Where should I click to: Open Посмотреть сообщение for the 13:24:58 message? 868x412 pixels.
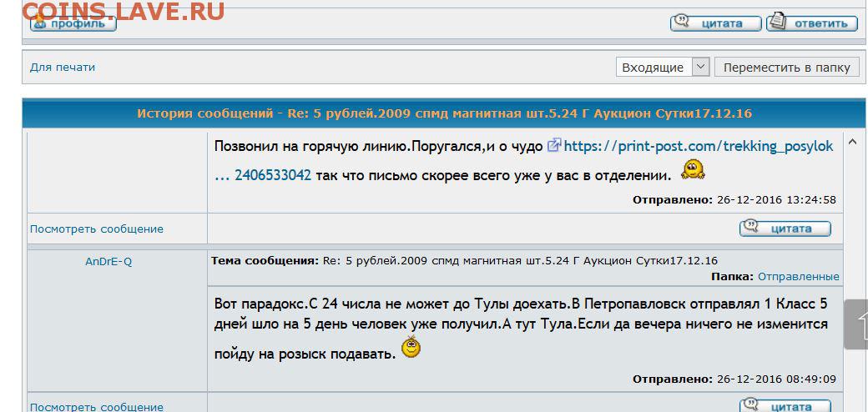click(97, 229)
